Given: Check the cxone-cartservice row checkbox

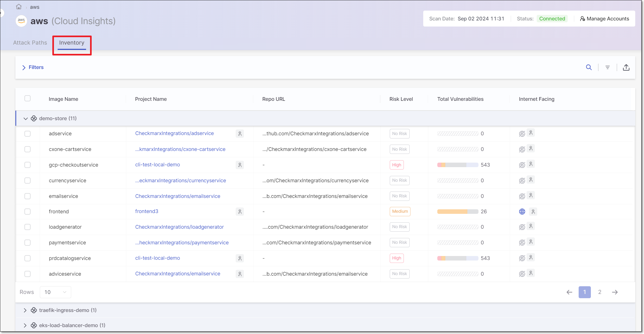Looking at the screenshot, I should [27, 149].
